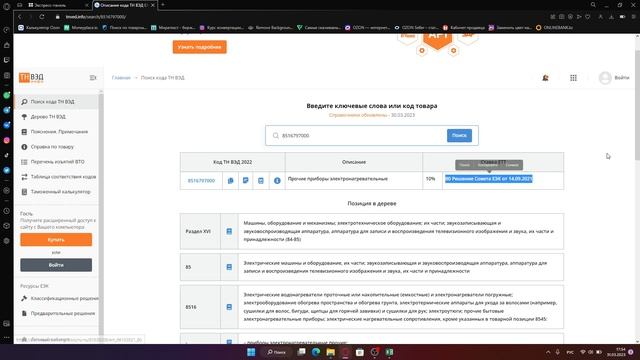
Task: Open Remove Background bookmark
Action: tap(270, 27)
